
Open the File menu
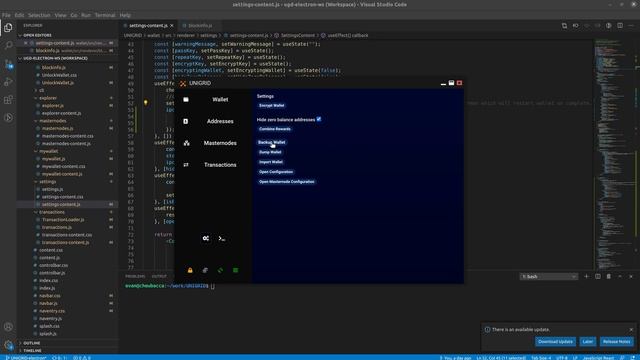tap(6, 15)
